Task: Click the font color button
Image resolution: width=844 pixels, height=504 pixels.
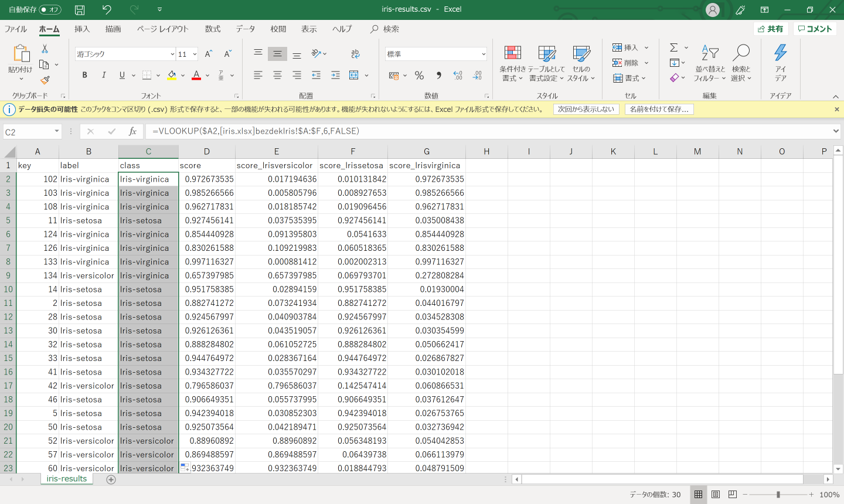Action: tap(196, 75)
